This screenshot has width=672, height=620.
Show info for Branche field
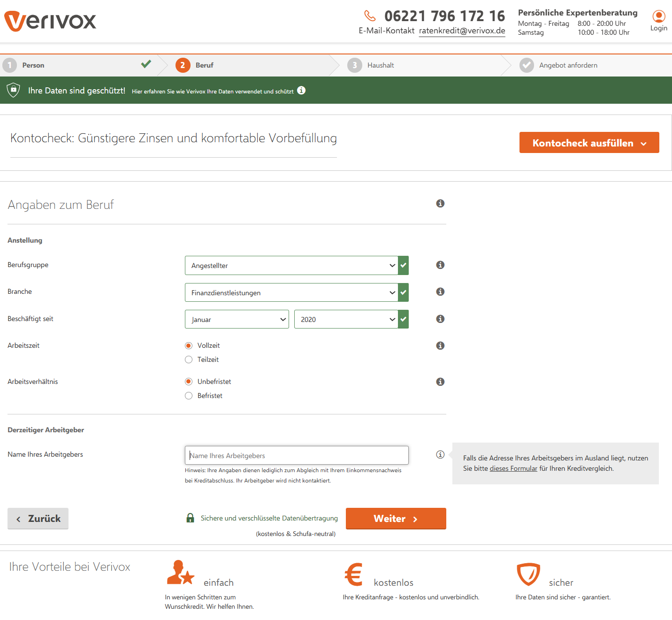coord(440,291)
